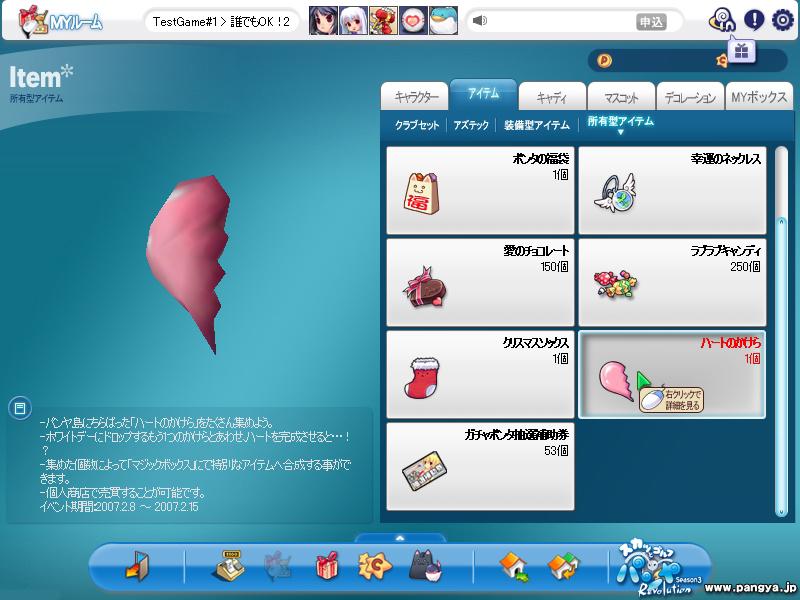This screenshot has height=600, width=800.
Task: Open the cookie C icon in bottom bar
Action: coord(375,566)
